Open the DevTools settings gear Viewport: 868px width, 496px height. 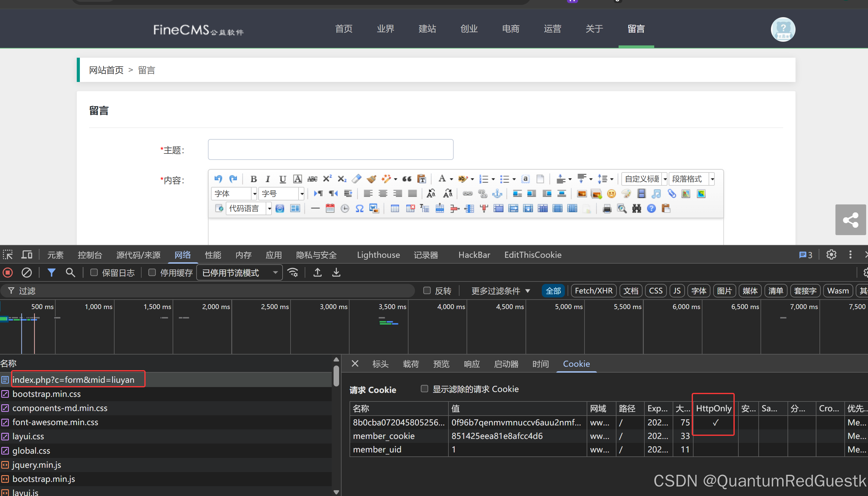[831, 254]
